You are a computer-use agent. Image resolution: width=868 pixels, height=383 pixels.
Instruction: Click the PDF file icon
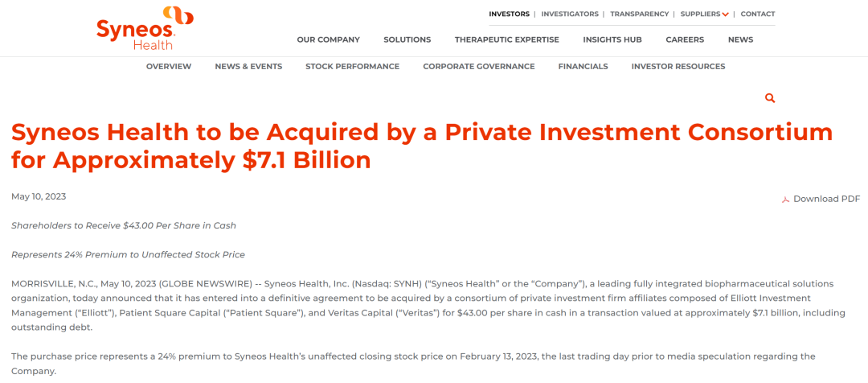tap(786, 200)
